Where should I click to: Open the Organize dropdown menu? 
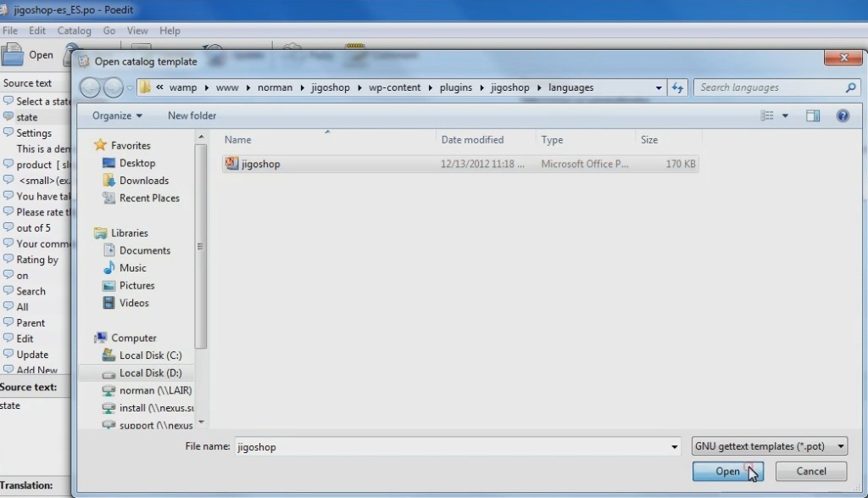(117, 116)
